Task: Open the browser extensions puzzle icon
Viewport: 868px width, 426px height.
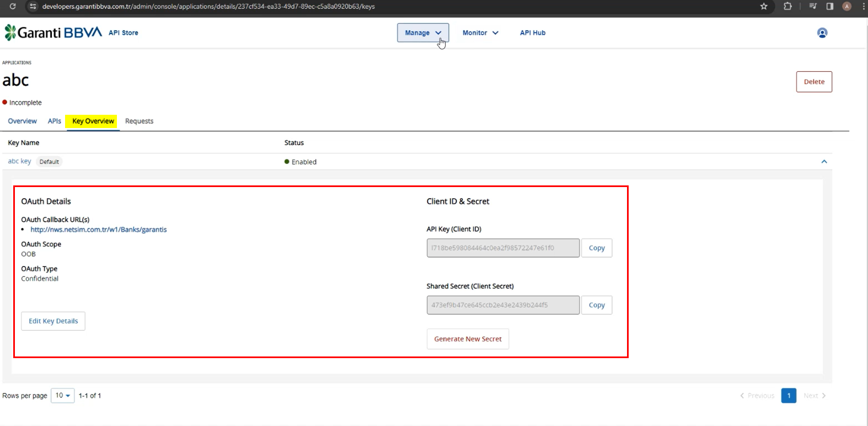Action: tap(787, 7)
